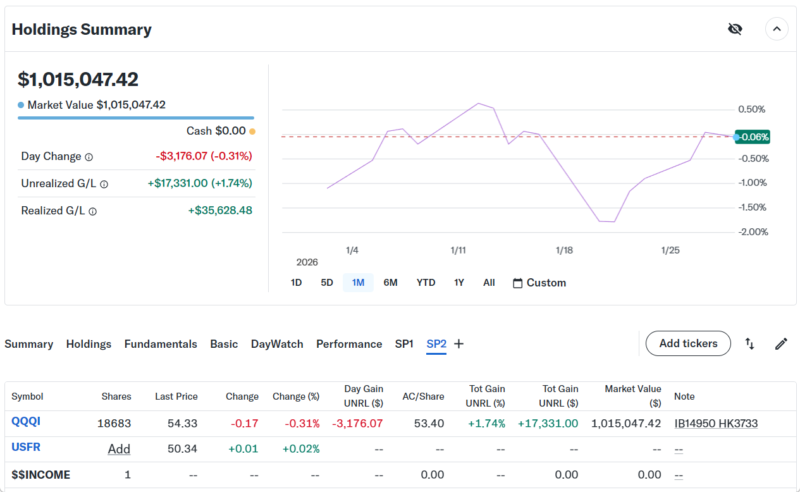The image size is (800, 492).
Task: Open the Performance tab
Action: pos(349,344)
